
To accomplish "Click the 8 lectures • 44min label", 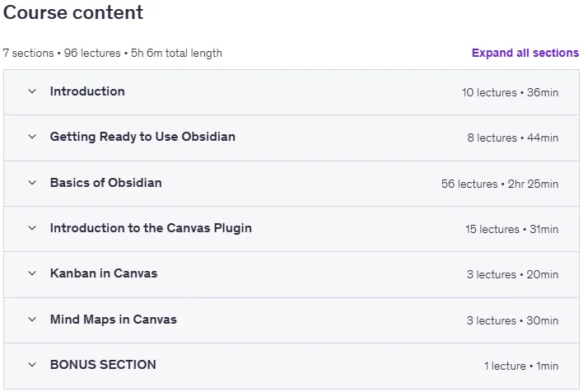I will (513, 138).
